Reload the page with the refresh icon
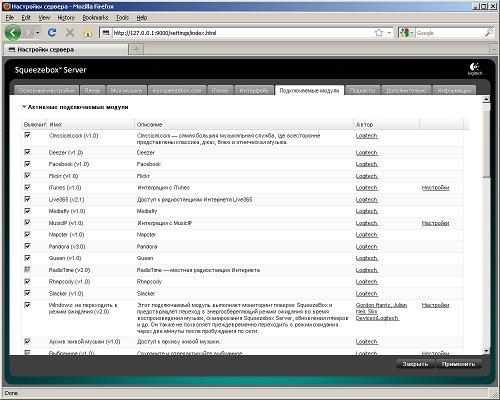Screen dimensions: 500x400 pyautogui.click(x=52, y=32)
